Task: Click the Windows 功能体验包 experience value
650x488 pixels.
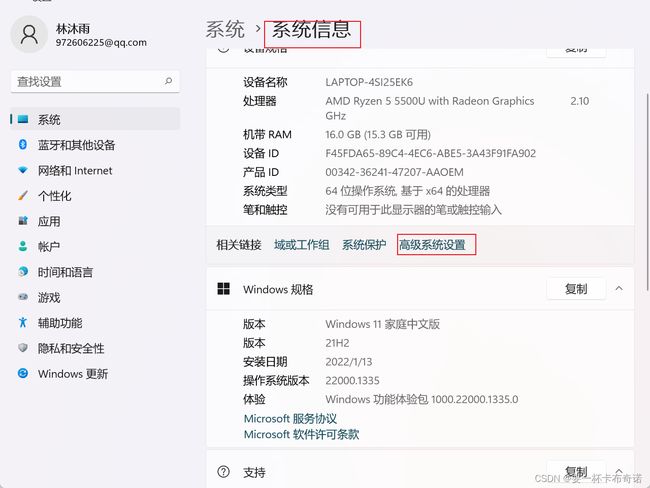Action: coord(422,399)
